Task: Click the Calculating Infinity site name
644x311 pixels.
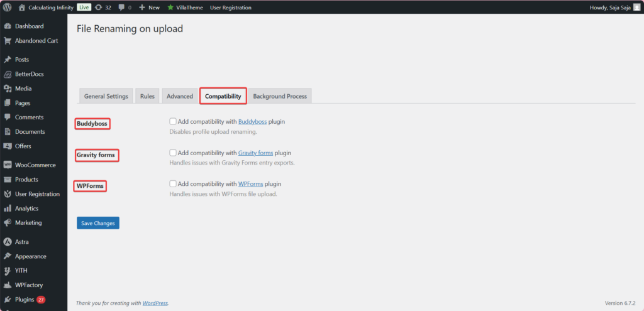Action: tap(51, 8)
